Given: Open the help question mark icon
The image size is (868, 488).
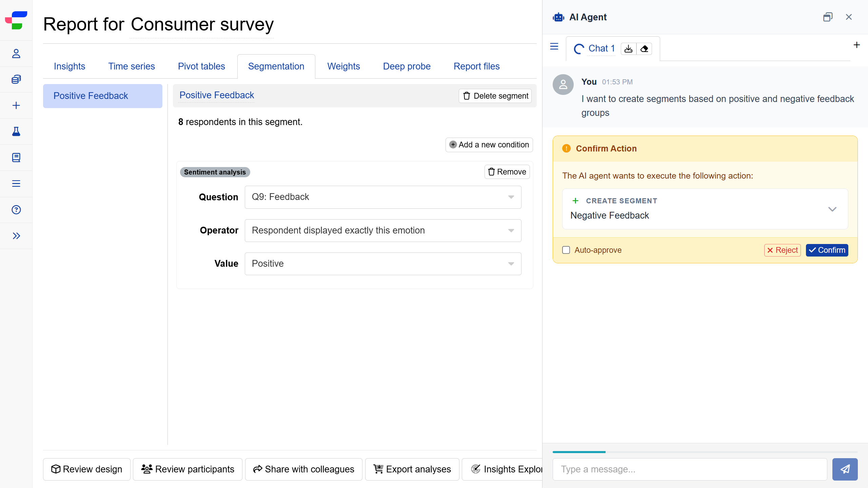Looking at the screenshot, I should click(x=16, y=210).
